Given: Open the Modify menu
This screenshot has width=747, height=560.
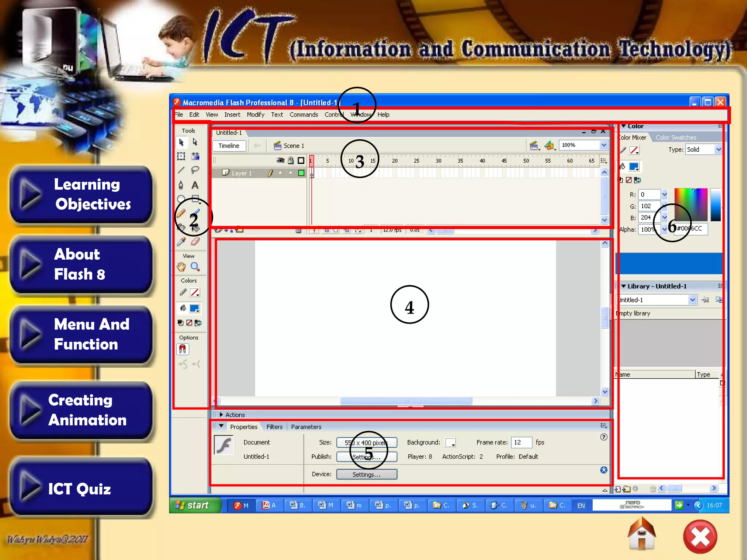Looking at the screenshot, I should [x=256, y=114].
